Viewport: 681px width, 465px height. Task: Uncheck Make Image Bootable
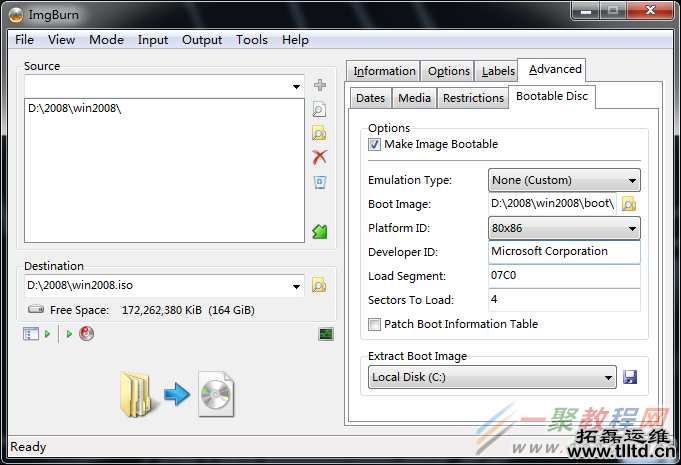374,144
